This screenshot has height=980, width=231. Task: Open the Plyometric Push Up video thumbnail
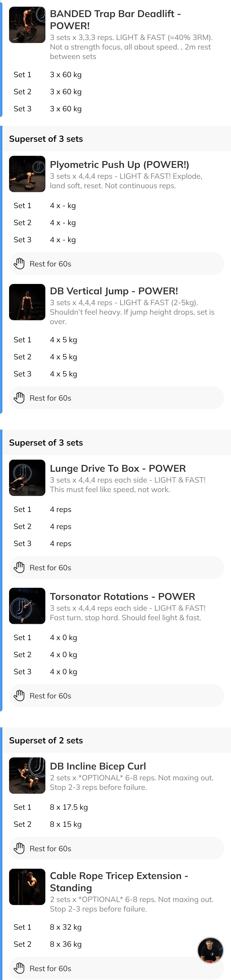27,174
